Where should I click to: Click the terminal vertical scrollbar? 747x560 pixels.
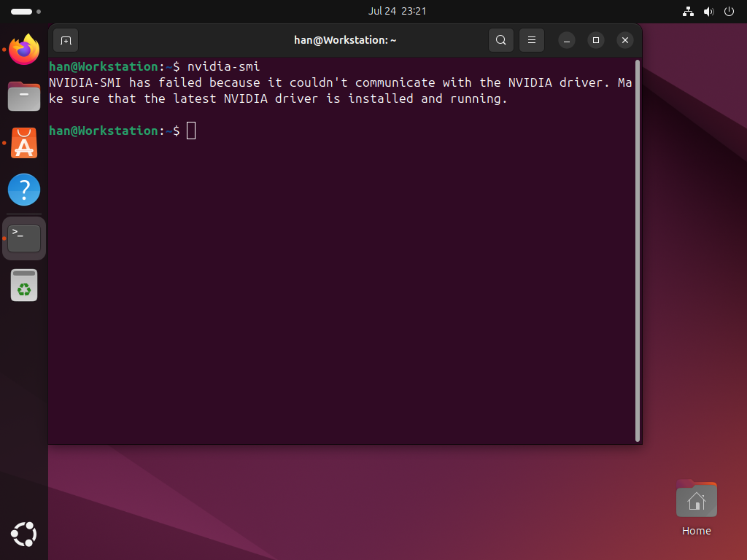(x=638, y=251)
